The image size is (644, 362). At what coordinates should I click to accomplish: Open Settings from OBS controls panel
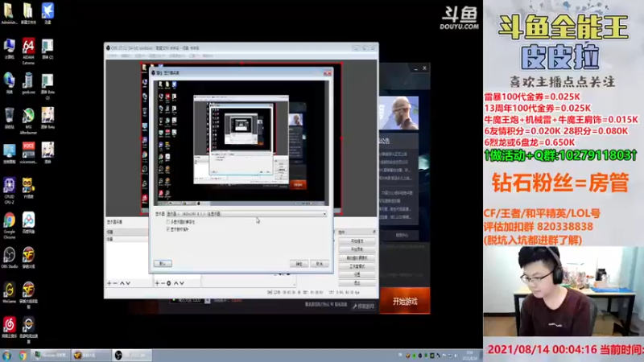(357, 274)
